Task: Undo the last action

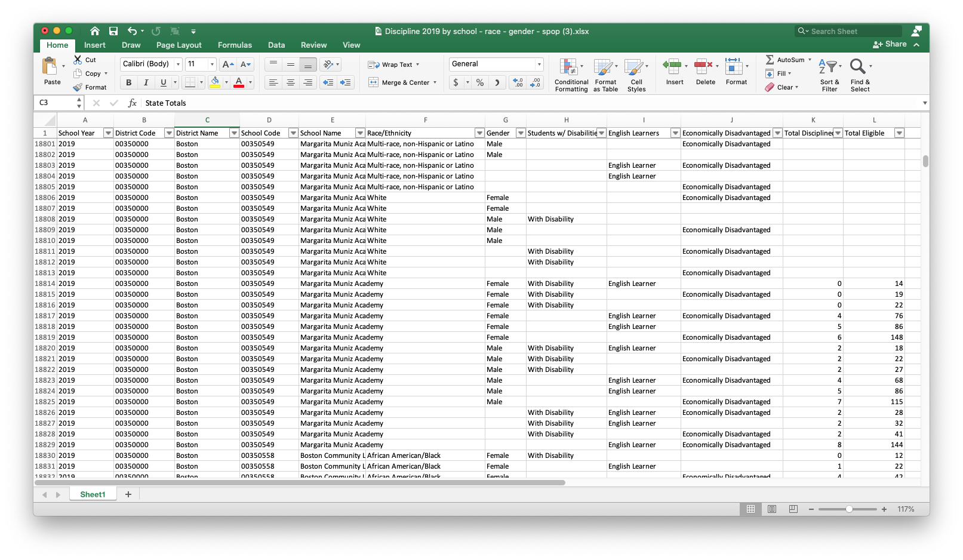Action: 132,31
